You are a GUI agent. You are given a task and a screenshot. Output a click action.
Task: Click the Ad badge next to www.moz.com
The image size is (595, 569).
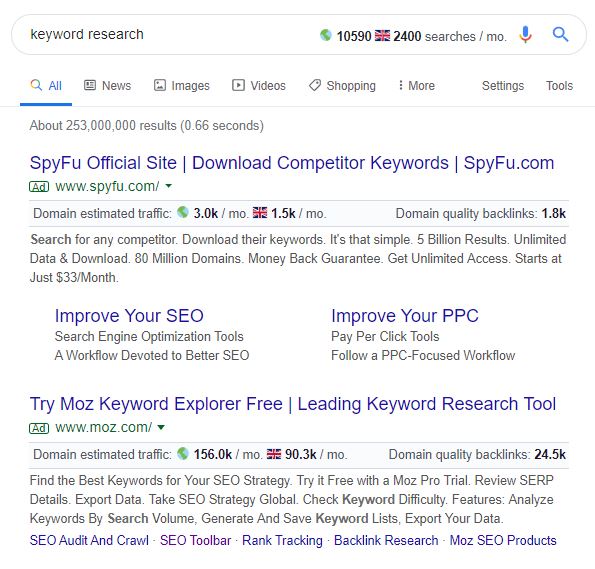click(39, 428)
